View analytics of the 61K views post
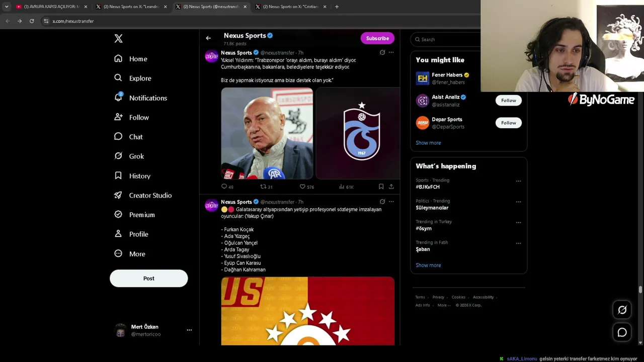 click(x=346, y=187)
